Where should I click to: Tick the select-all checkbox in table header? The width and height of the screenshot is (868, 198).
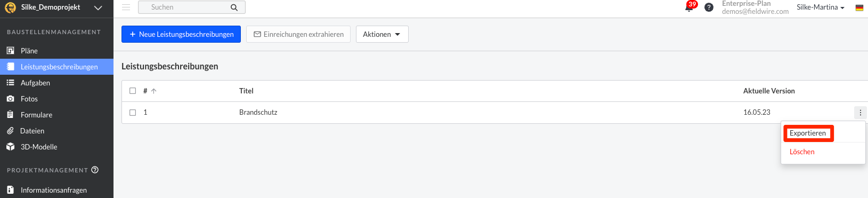point(133,91)
